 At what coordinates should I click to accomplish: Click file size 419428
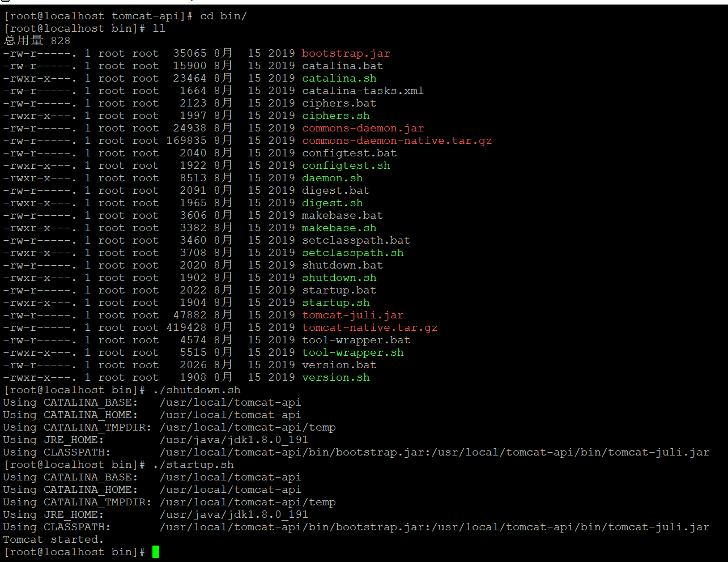(186, 327)
